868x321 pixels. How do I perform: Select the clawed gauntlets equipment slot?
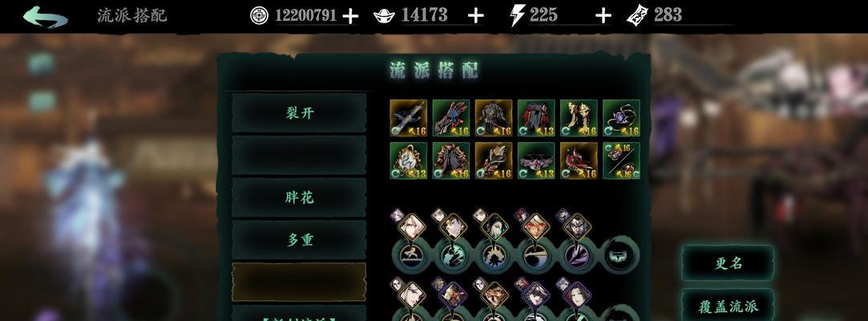(451, 118)
